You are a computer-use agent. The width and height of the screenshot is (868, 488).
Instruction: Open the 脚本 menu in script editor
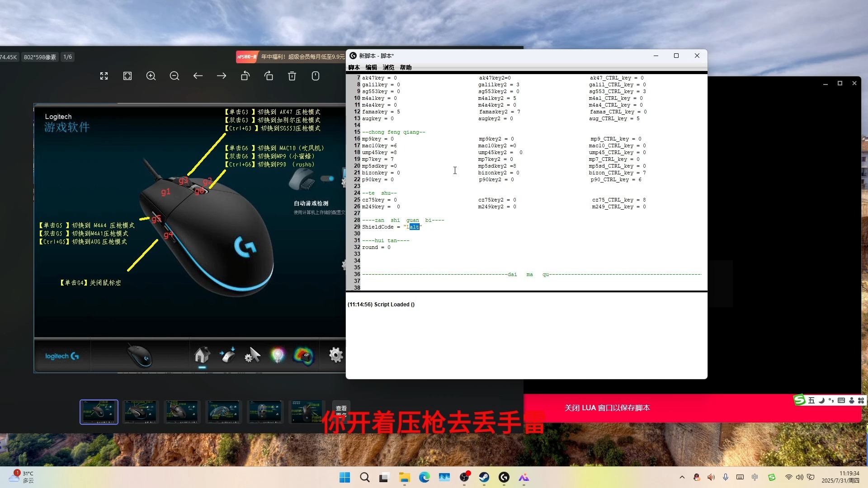pos(354,67)
